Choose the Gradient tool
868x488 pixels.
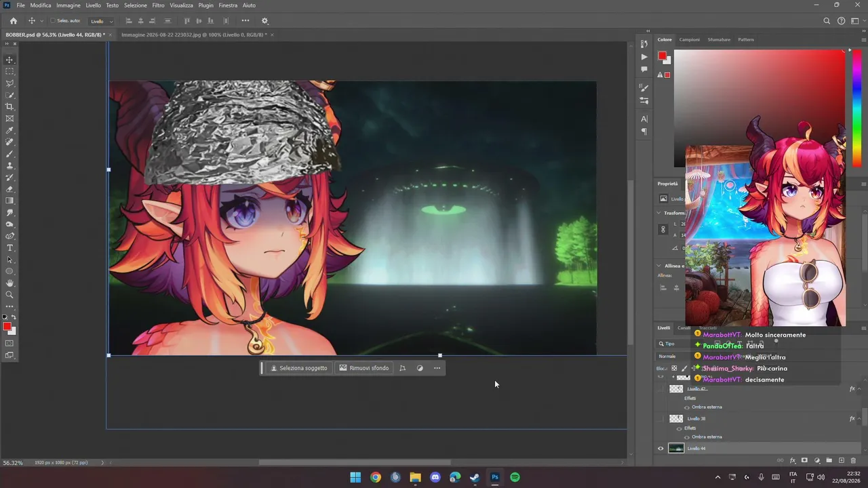[x=9, y=201]
